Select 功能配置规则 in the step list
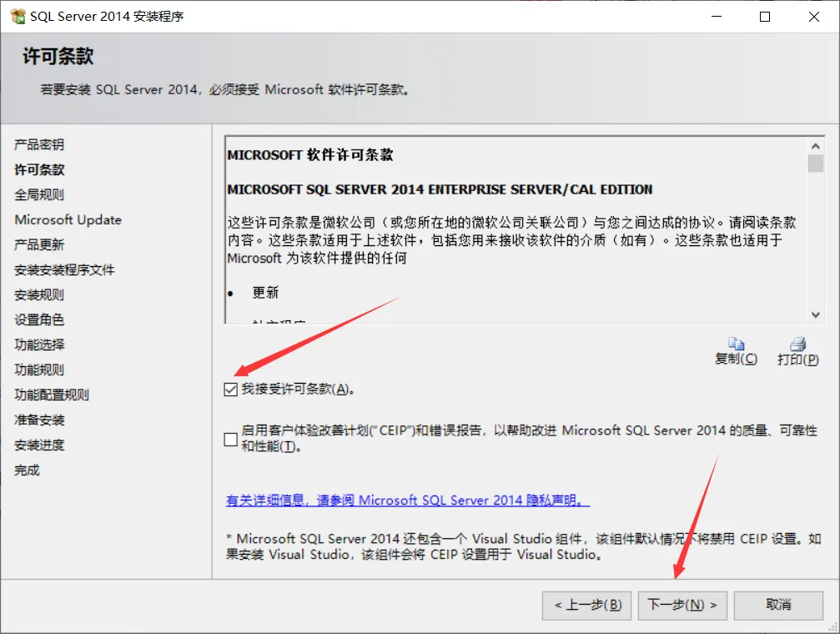 point(52,395)
